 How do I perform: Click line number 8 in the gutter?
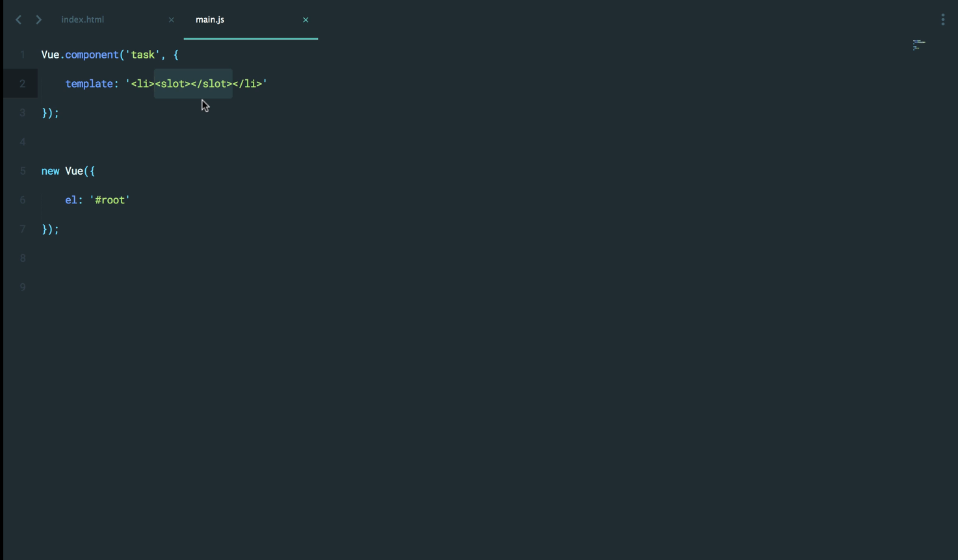[22, 258]
